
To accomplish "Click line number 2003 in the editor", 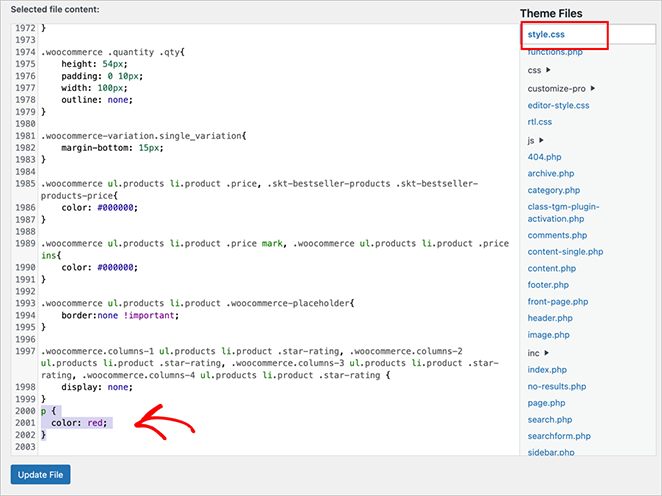I will click(x=23, y=447).
